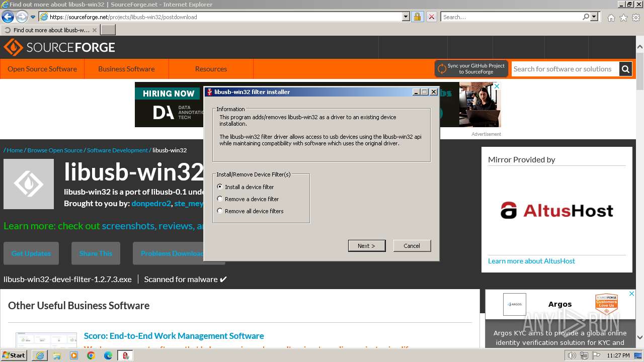Go forward in Internet Explorer
The height and width of the screenshot is (362, 644).
point(21,17)
